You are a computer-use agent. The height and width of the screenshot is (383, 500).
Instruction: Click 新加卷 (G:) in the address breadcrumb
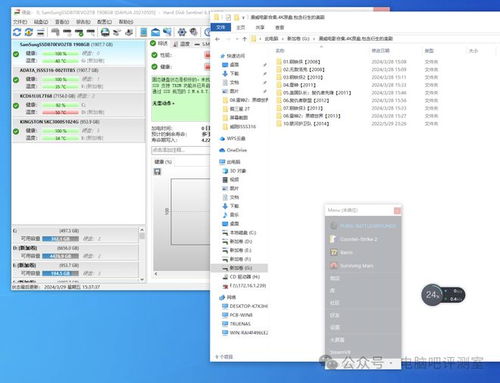click(298, 39)
